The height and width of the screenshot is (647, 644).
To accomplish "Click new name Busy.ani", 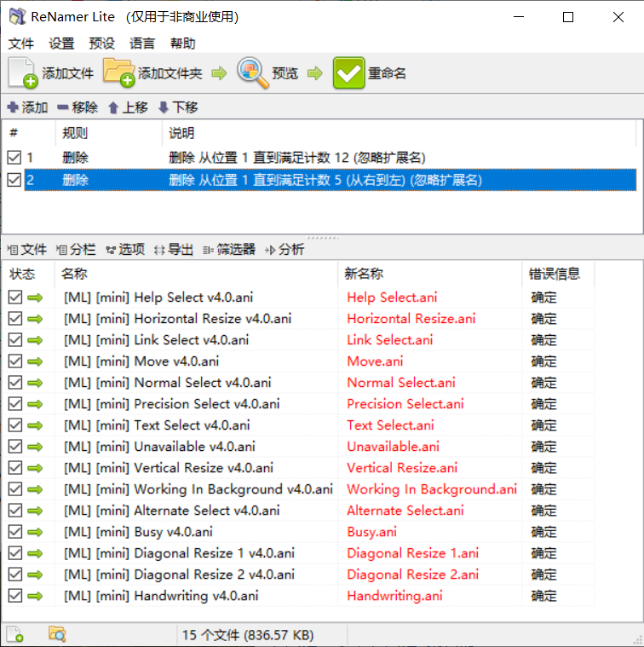I will 371,532.
